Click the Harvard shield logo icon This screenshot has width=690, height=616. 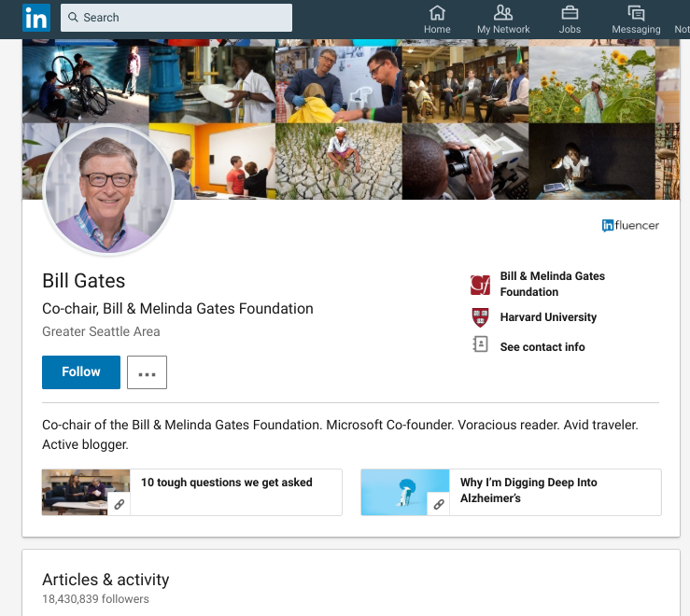pyautogui.click(x=480, y=317)
